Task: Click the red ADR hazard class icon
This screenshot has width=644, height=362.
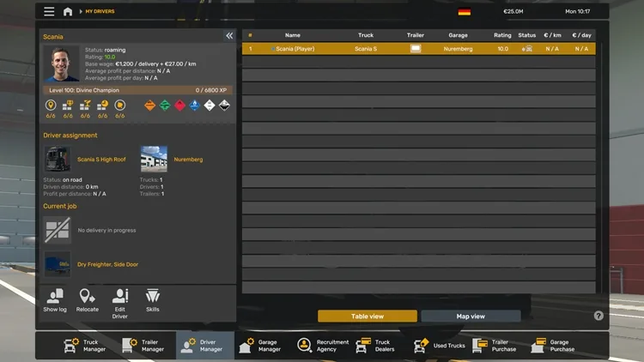Action: (179, 106)
